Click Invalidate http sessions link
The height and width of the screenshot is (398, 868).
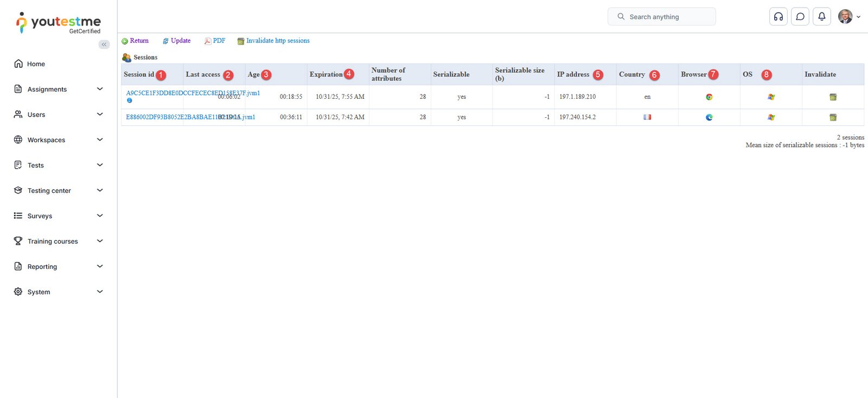[277, 41]
